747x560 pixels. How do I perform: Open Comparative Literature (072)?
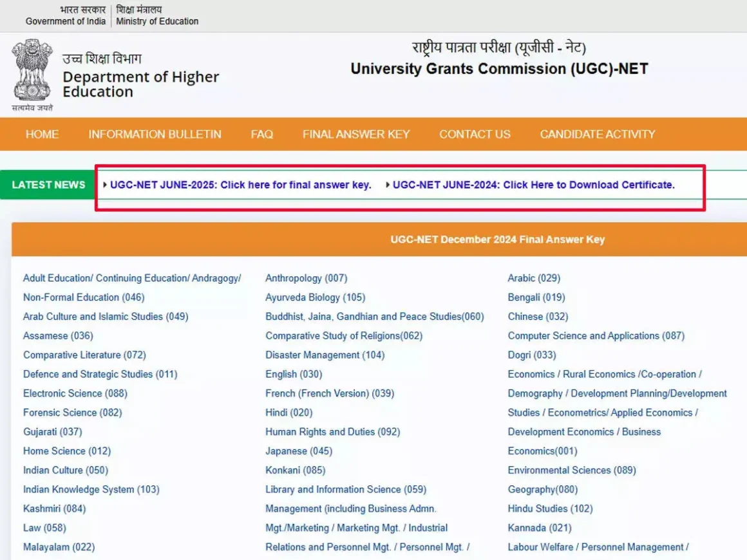(85, 355)
